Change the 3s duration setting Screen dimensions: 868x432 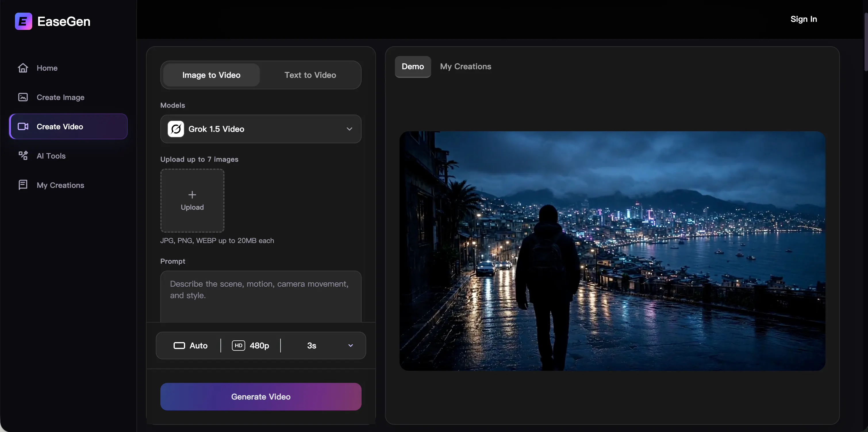[x=312, y=346]
